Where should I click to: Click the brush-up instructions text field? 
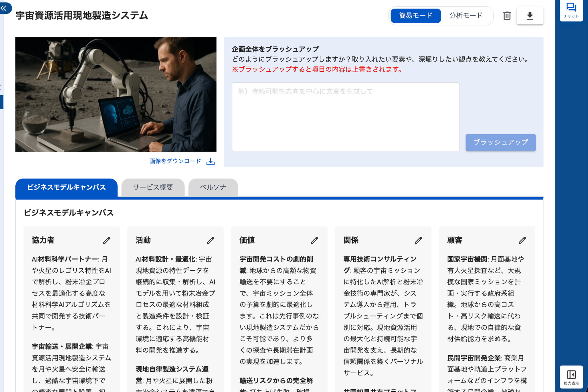(x=345, y=116)
